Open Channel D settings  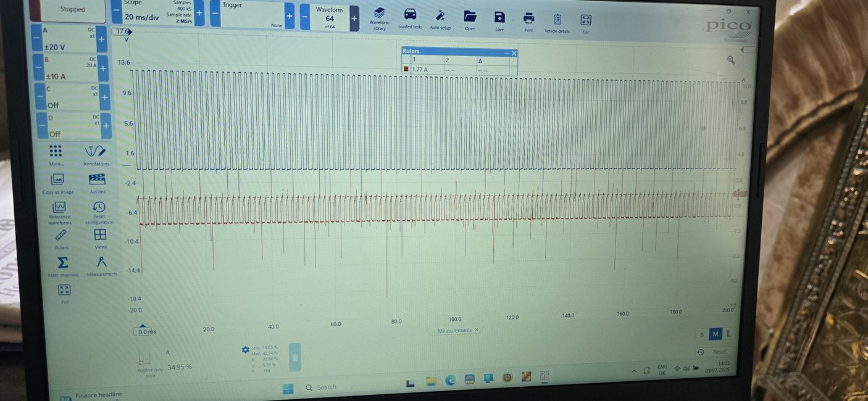74,125
